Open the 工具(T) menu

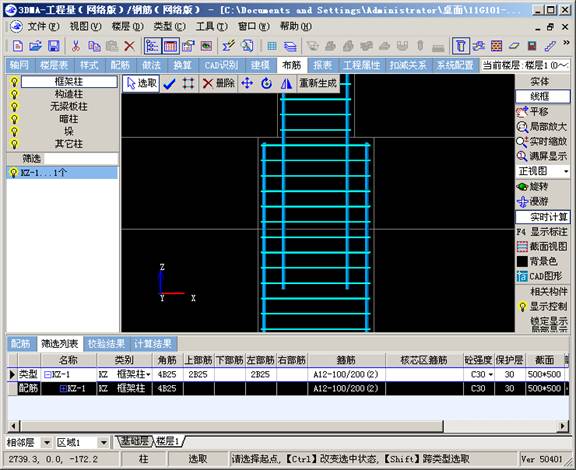pos(212,26)
